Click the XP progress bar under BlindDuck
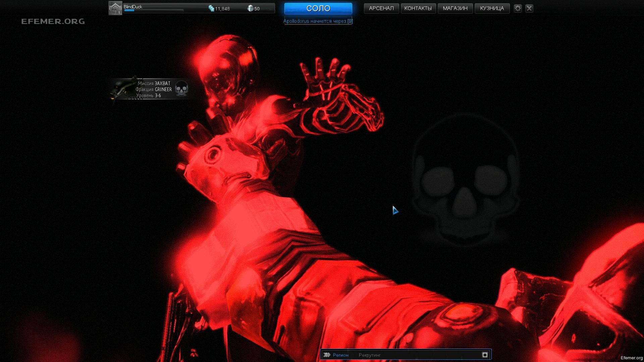This screenshot has width=644, height=362. pyautogui.click(x=154, y=10)
